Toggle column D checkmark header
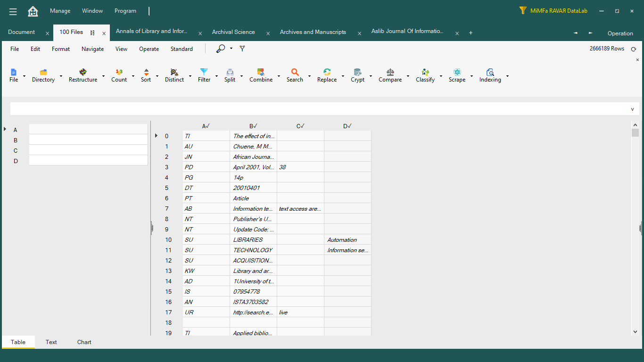Viewport: 644px width, 362px height. 347,126
